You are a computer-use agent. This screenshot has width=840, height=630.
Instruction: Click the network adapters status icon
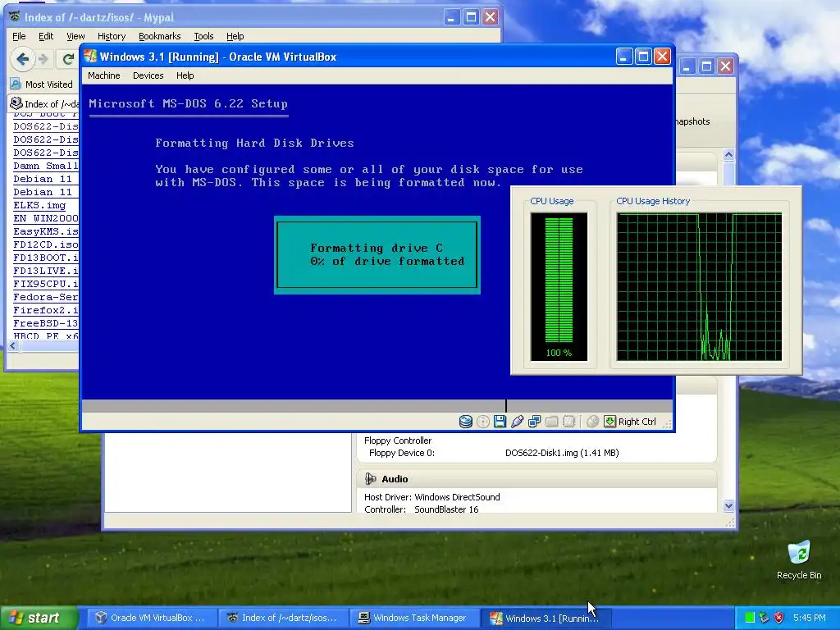tap(534, 422)
